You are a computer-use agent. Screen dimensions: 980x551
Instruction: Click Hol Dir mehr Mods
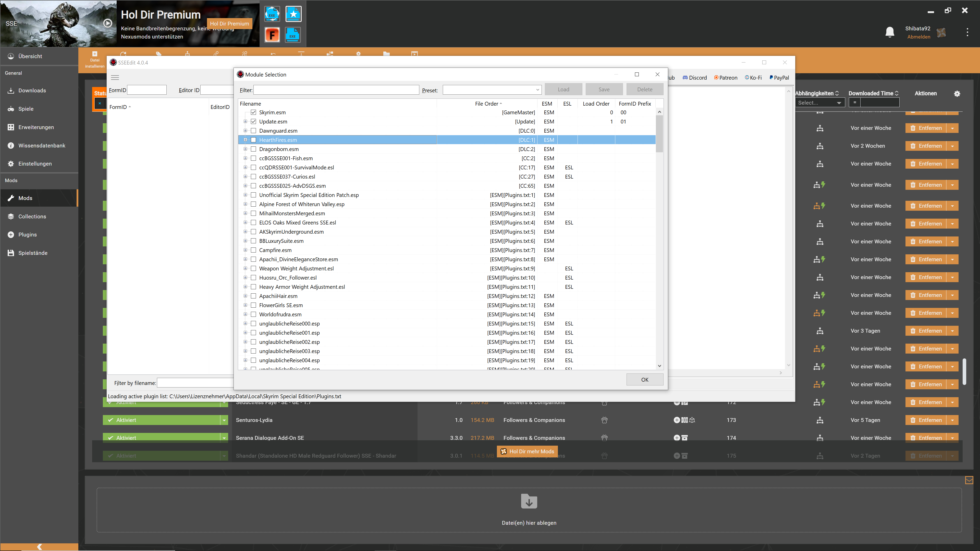(x=527, y=451)
